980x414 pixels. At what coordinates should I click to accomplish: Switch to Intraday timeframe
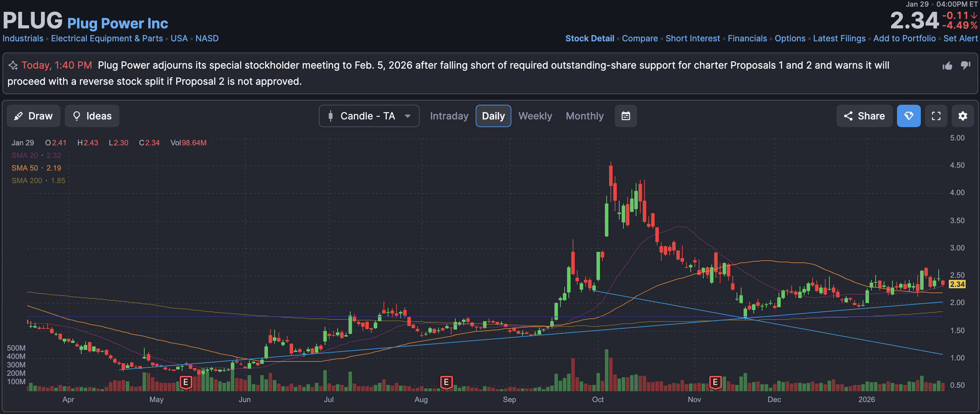449,116
